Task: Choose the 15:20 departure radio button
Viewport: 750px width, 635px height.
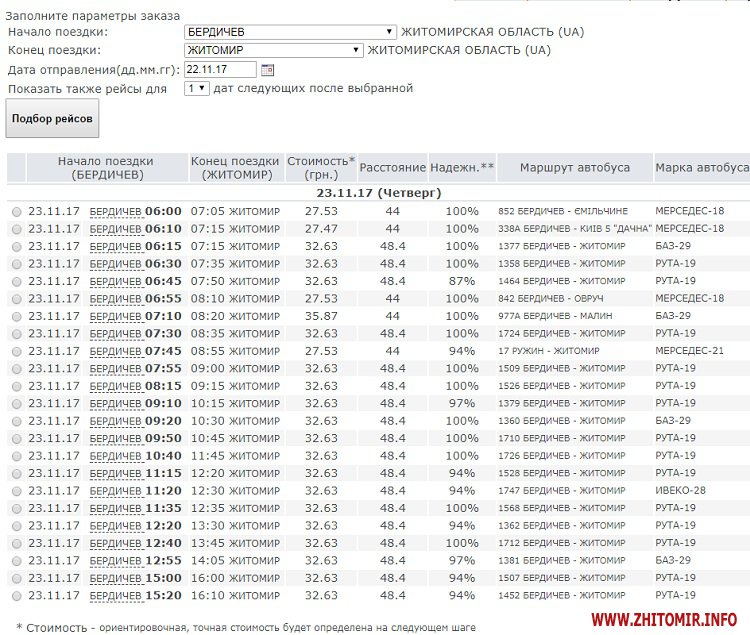Action: (16, 595)
